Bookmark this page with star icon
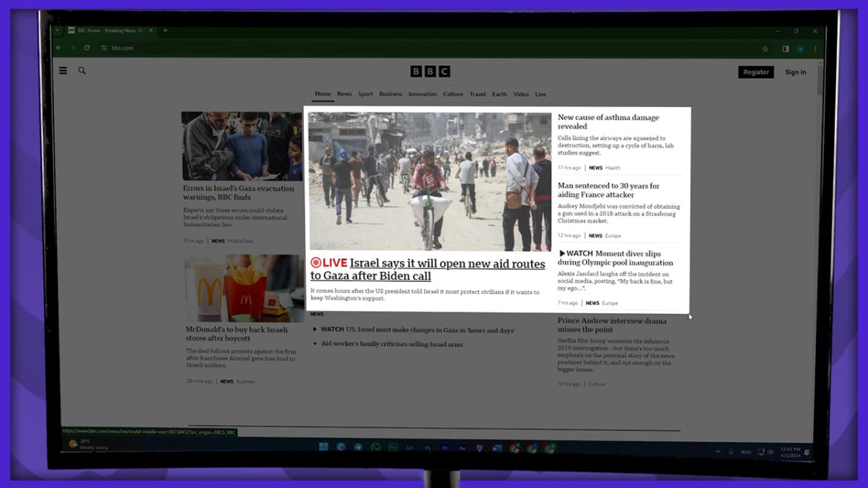This screenshot has width=868, height=488. [765, 49]
